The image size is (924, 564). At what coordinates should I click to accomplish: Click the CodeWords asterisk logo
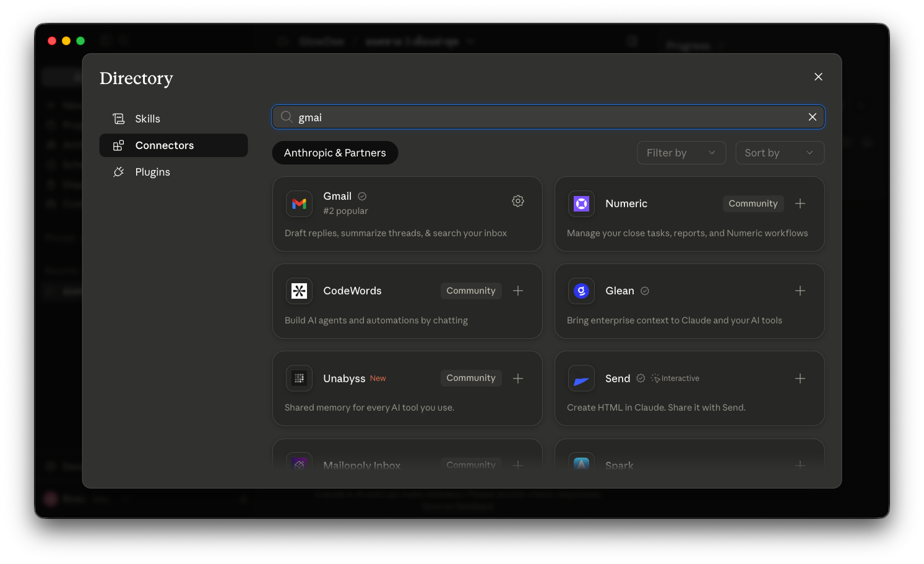pyautogui.click(x=300, y=291)
